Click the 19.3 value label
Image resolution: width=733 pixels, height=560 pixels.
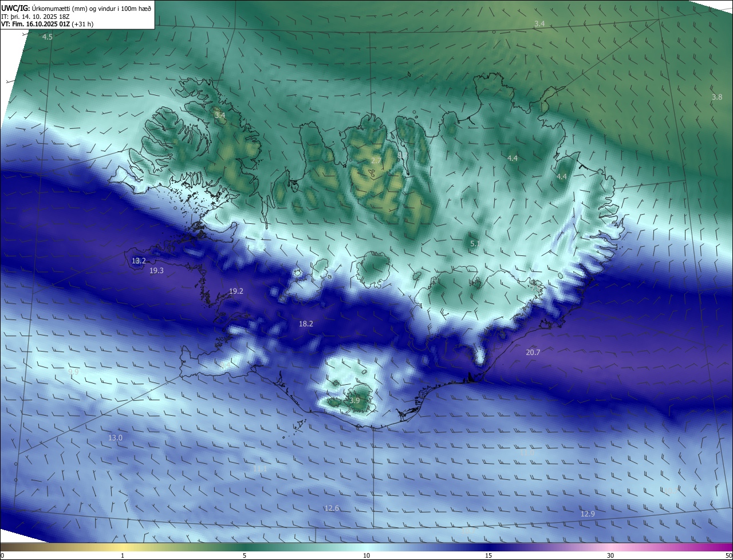click(x=156, y=270)
